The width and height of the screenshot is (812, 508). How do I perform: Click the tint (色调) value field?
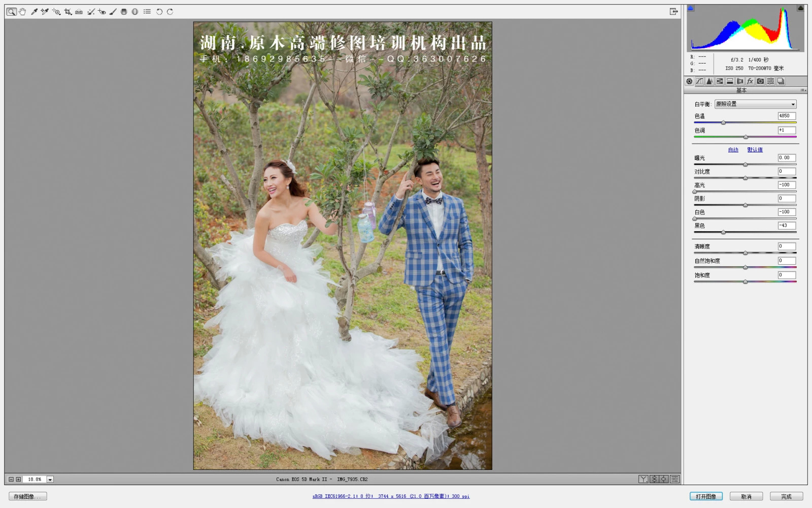click(787, 130)
